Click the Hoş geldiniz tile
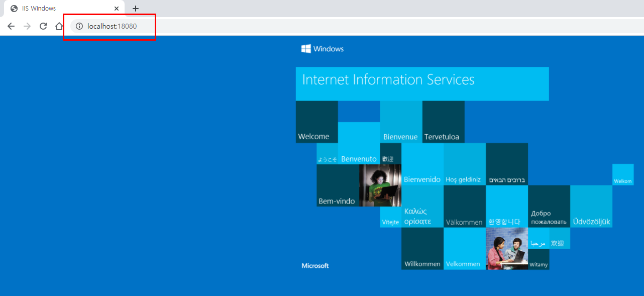Screen dimensions: 644x296 pos(464,164)
